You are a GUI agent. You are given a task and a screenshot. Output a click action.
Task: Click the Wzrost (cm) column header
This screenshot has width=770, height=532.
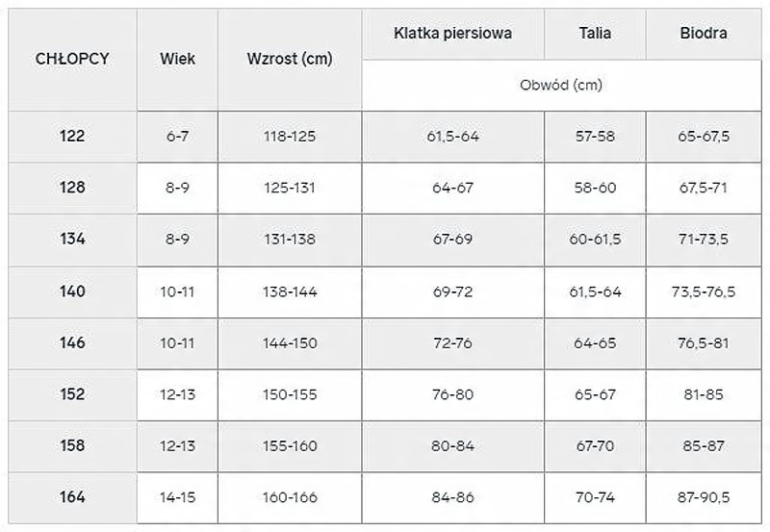(289, 59)
